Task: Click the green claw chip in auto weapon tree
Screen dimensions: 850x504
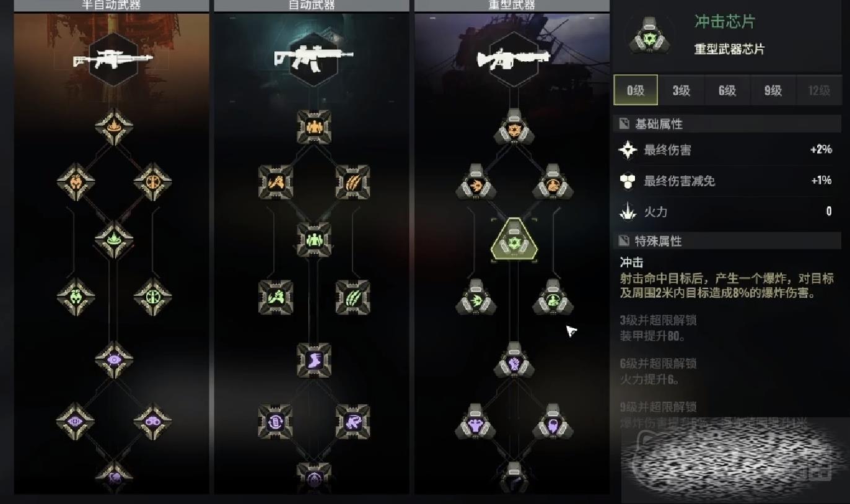Action: tap(353, 297)
